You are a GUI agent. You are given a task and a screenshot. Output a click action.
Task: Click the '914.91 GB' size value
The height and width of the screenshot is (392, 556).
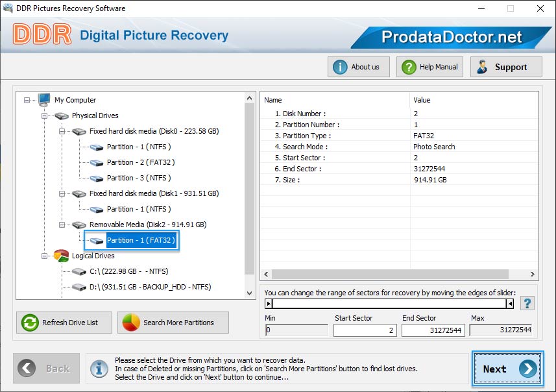point(430,180)
